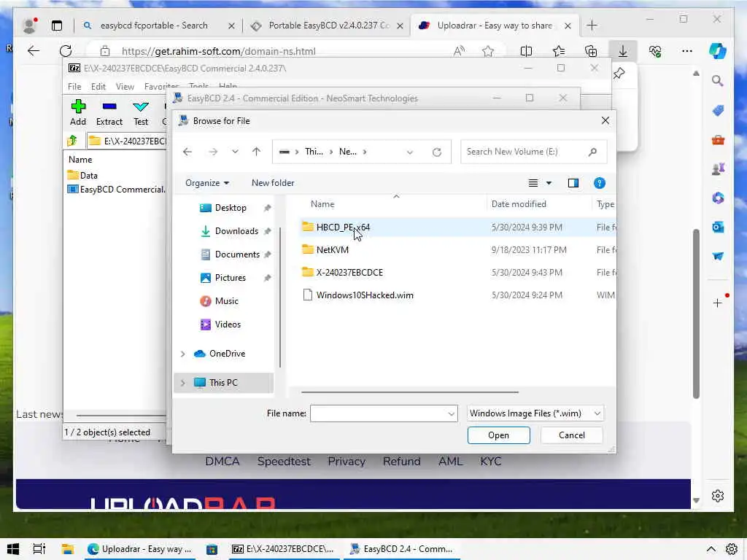Click the Edge sidebar search icon
The image size is (747, 560).
pyautogui.click(x=718, y=81)
